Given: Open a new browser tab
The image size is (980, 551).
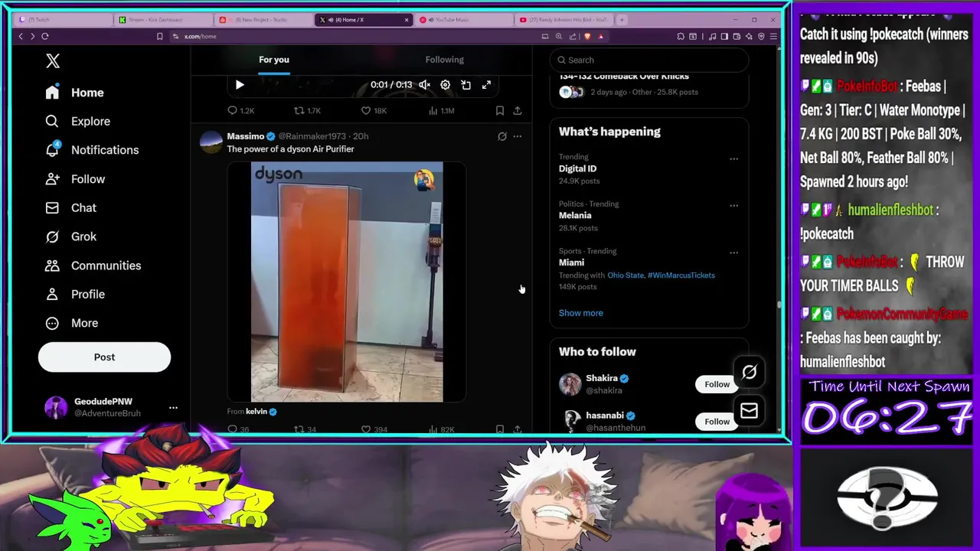Looking at the screenshot, I should tap(622, 20).
